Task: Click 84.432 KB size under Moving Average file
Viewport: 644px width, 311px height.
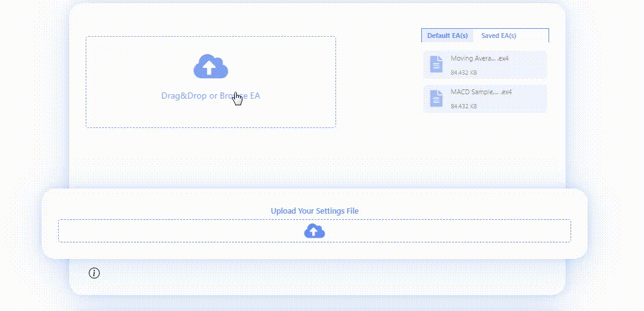Action: 463,73
